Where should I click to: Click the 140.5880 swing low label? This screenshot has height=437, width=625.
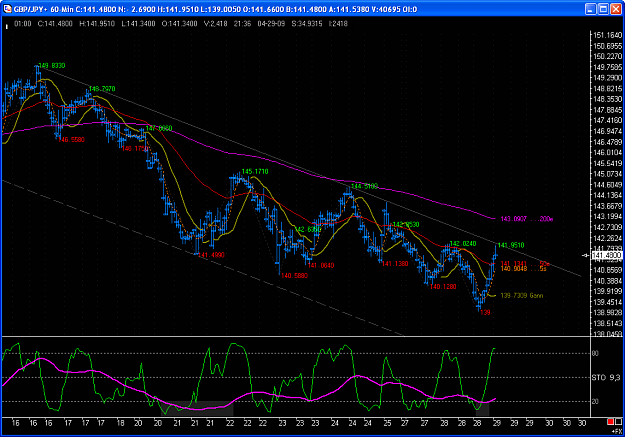295,276
